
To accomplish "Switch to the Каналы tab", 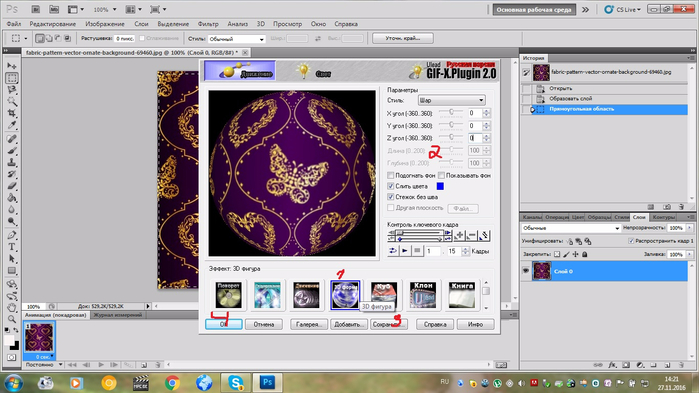I will pos(531,217).
